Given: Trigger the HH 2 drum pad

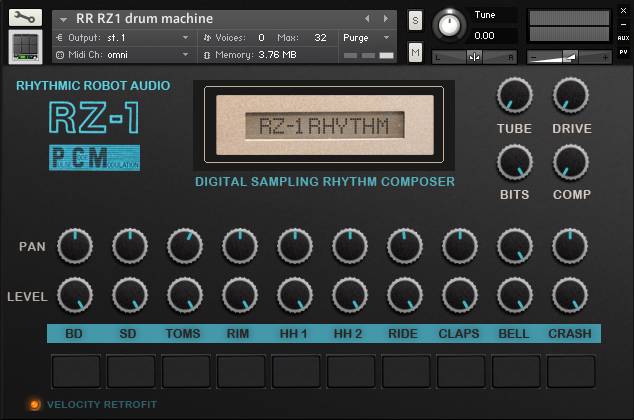Looking at the screenshot, I should [351, 371].
